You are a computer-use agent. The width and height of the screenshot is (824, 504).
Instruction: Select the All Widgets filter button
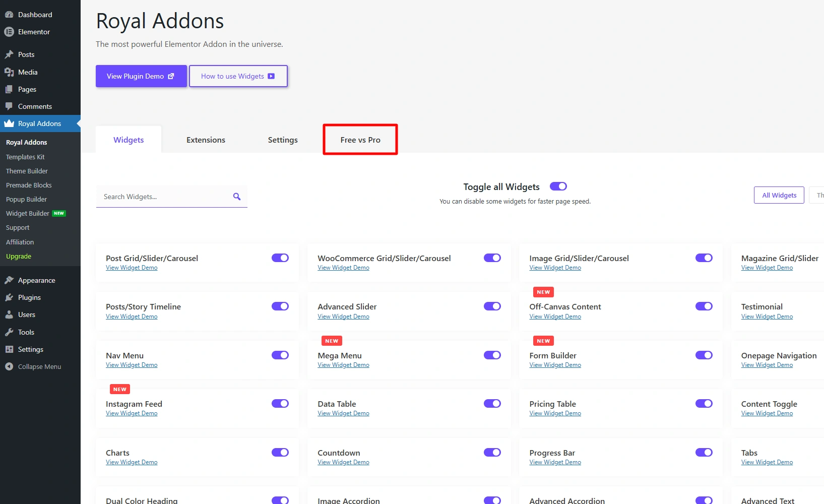click(x=779, y=195)
